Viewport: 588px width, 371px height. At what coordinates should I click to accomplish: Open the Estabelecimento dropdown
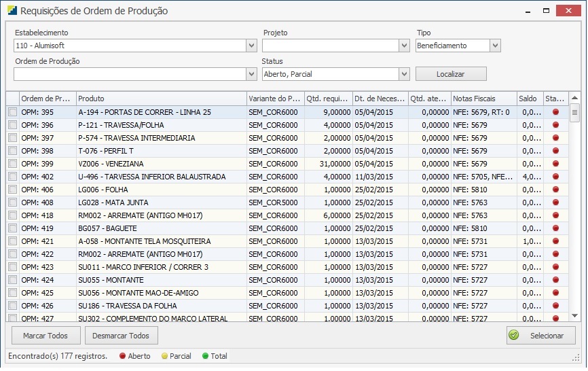pos(251,46)
